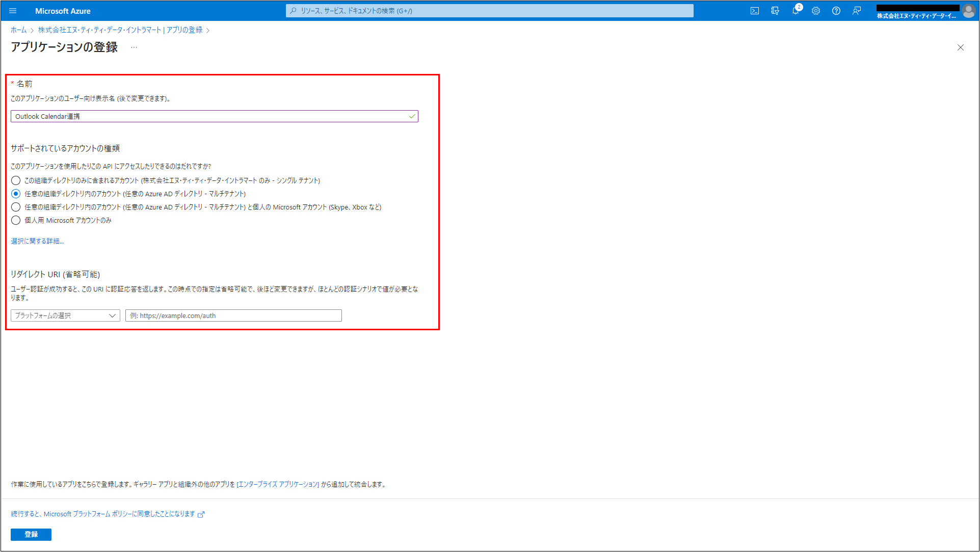Image resolution: width=980 pixels, height=552 pixels.
Task: Click the redirect URI input field
Action: pyautogui.click(x=233, y=316)
